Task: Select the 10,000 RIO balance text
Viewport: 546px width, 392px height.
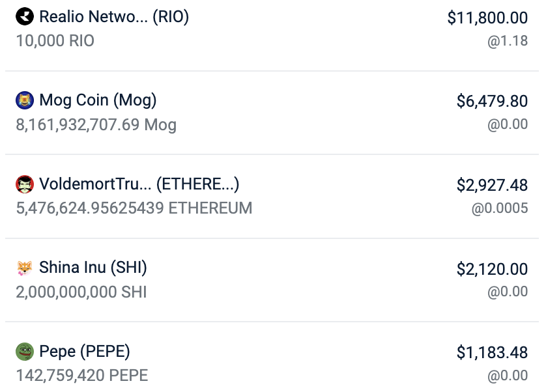Action: [55, 41]
